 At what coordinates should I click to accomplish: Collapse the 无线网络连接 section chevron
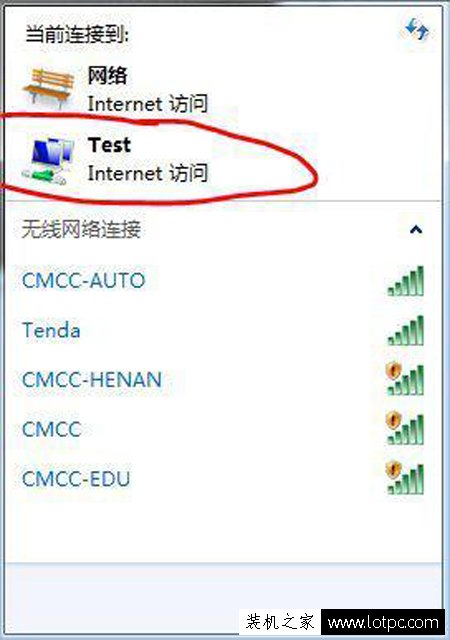point(416,229)
